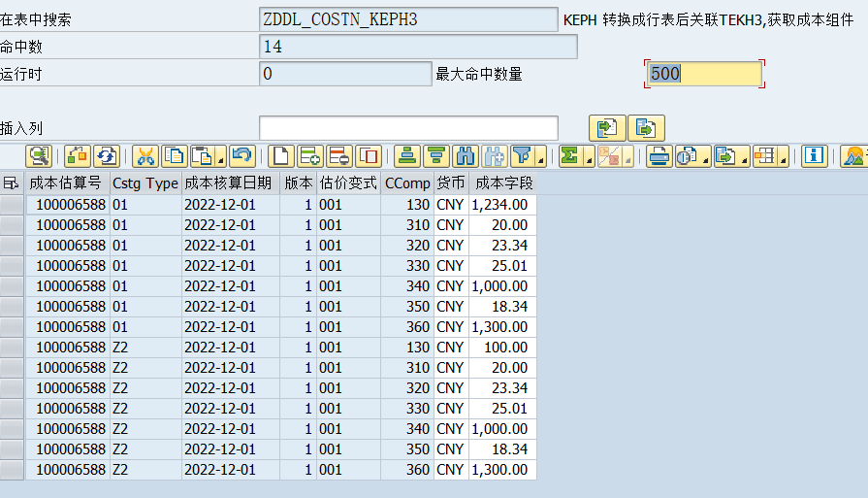Click the Find next binoculars-plus icon
Screen dimensions: 868x498
click(x=495, y=156)
